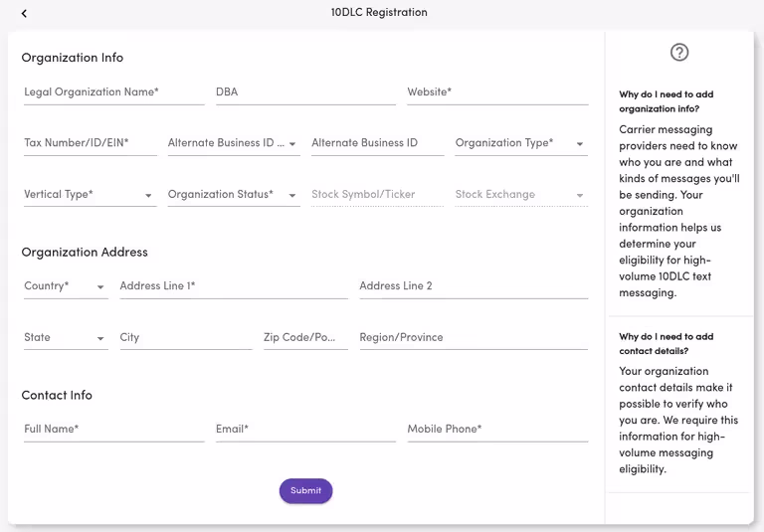764x532 pixels.
Task: Click the Address Line 2 field
Action: 474,286
